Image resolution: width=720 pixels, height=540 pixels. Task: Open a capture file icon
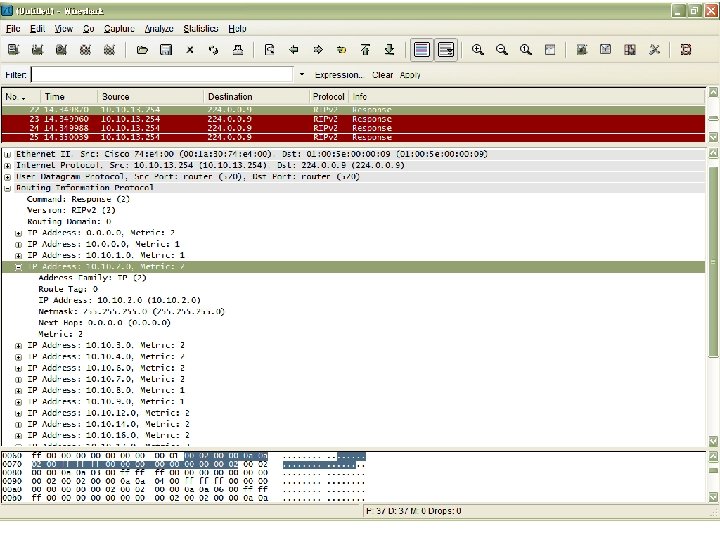pyautogui.click(x=142, y=50)
